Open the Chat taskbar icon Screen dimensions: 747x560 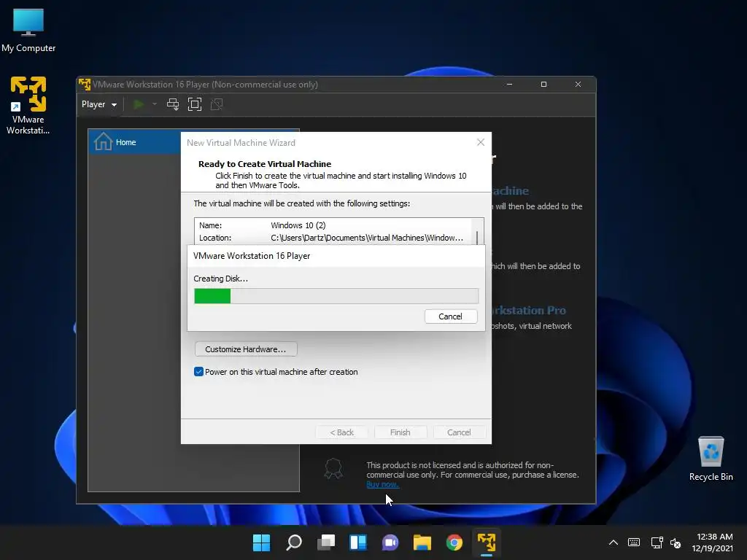[x=390, y=542]
